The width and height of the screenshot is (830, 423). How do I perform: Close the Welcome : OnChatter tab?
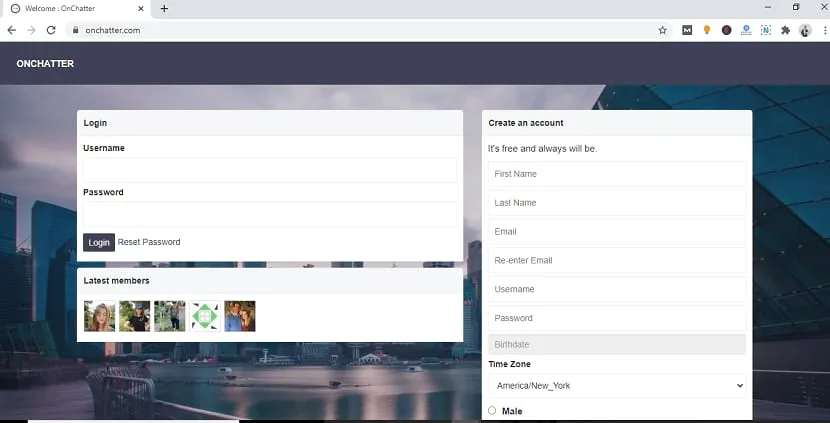pos(141,8)
